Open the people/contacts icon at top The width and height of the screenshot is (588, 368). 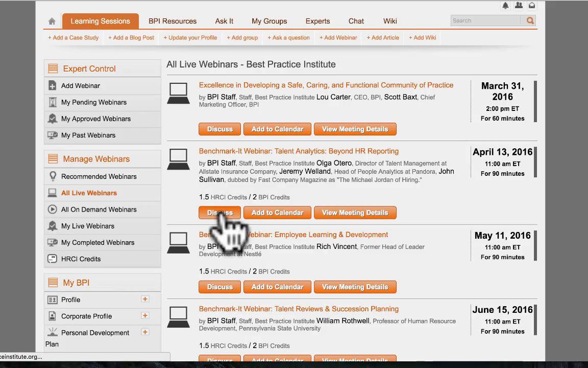[x=519, y=6]
